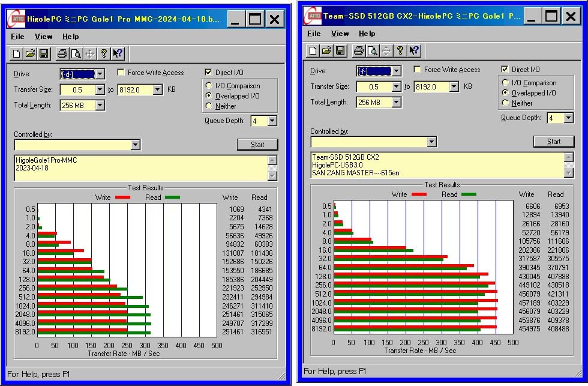Image resolution: width=588 pixels, height=386 pixels.
Task: Open Drive dropdown showing [-d-]
Action: 100,74
